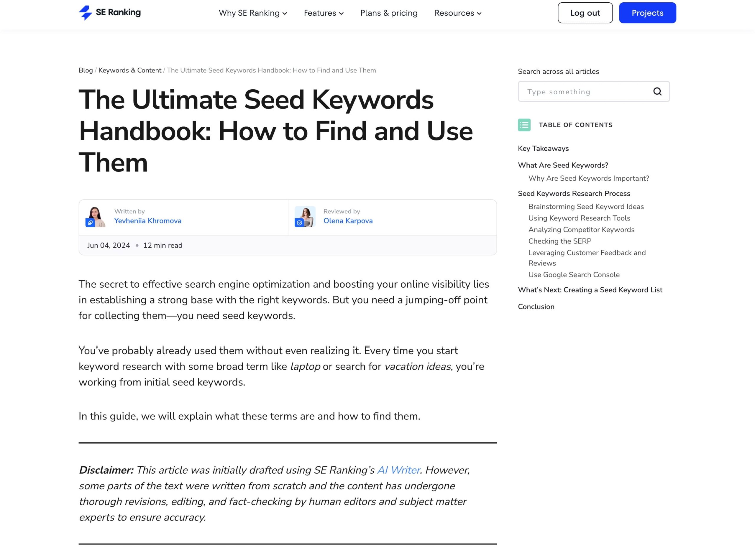Select the Keywords & Content breadcrumb link

coord(130,70)
